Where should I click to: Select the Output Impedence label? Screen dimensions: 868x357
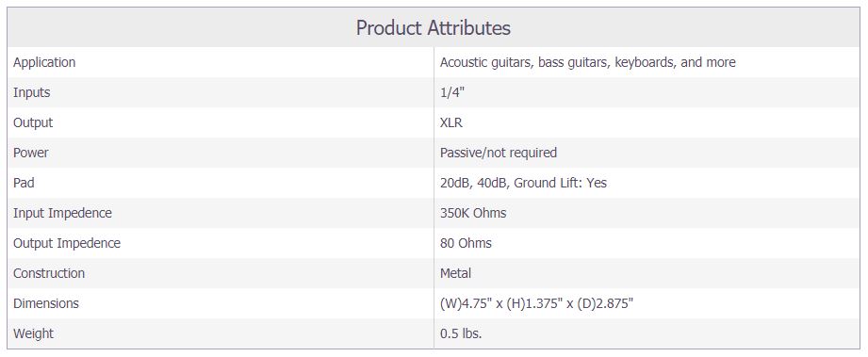66,243
